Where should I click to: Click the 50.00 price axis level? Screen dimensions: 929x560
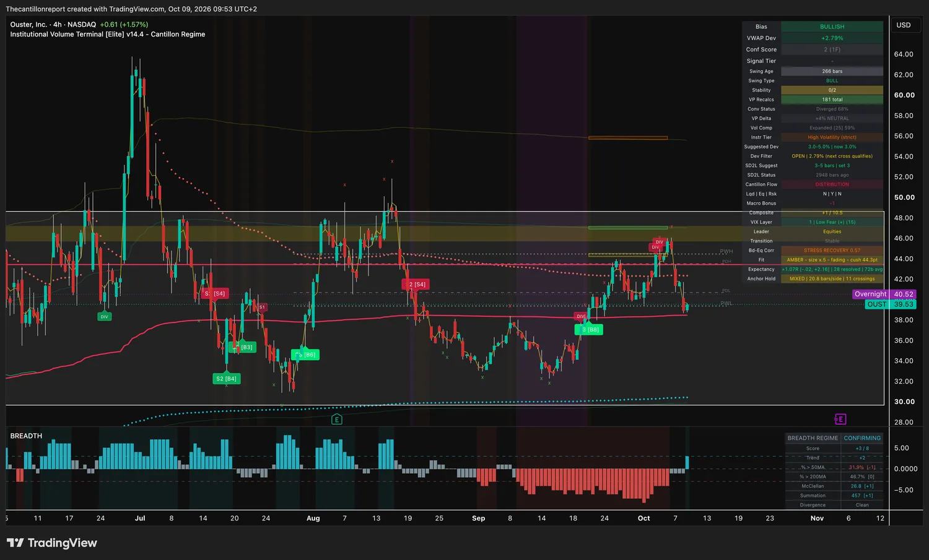coord(904,197)
